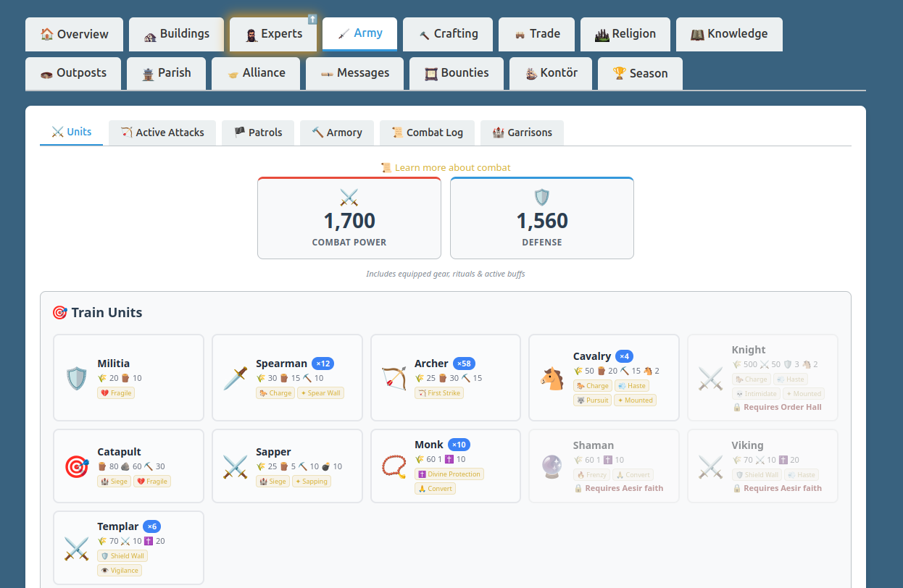This screenshot has height=588, width=903.
Task: Open the Combat Log sub-tab
Action: (427, 133)
